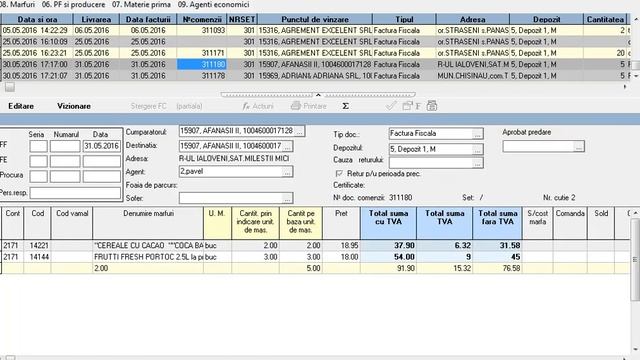Select order number cell 311093
Viewport: 640px width, 360px height.
tap(202, 31)
